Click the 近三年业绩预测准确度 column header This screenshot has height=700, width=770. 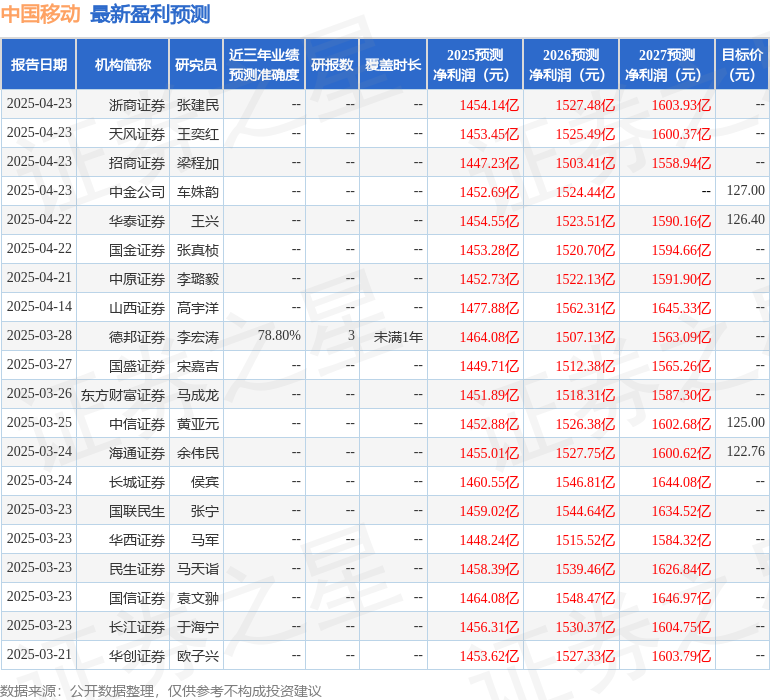(264, 64)
